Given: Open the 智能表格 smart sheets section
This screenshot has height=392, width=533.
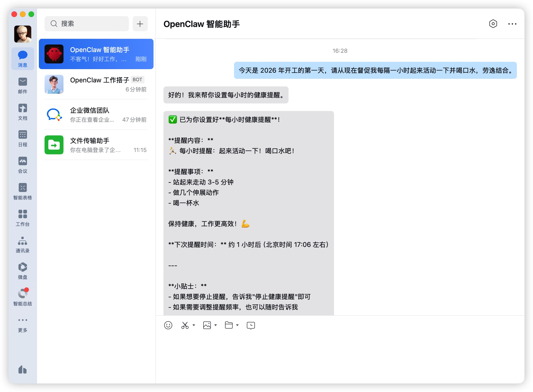Looking at the screenshot, I should [23, 191].
